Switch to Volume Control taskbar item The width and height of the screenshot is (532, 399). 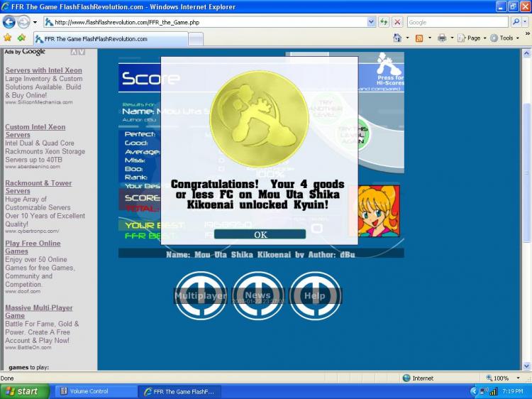[x=96, y=391]
